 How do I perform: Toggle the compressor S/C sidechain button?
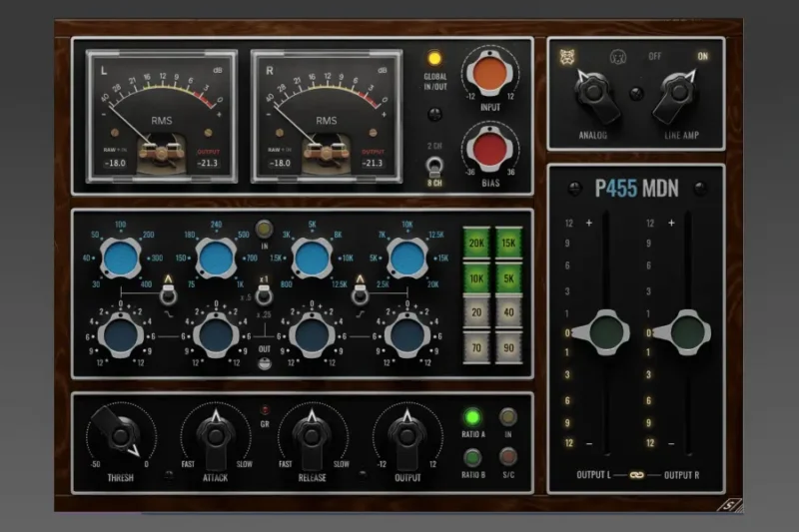(508, 457)
